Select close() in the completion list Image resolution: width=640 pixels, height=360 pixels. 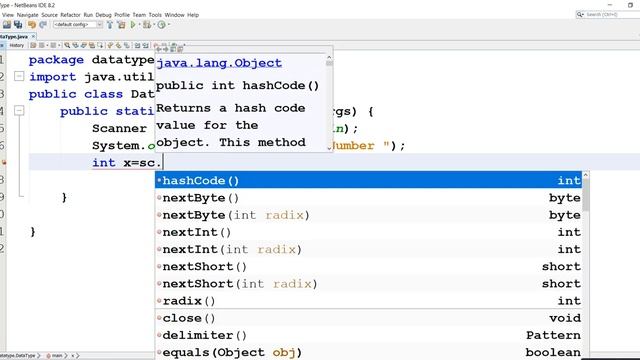pyautogui.click(x=369, y=318)
